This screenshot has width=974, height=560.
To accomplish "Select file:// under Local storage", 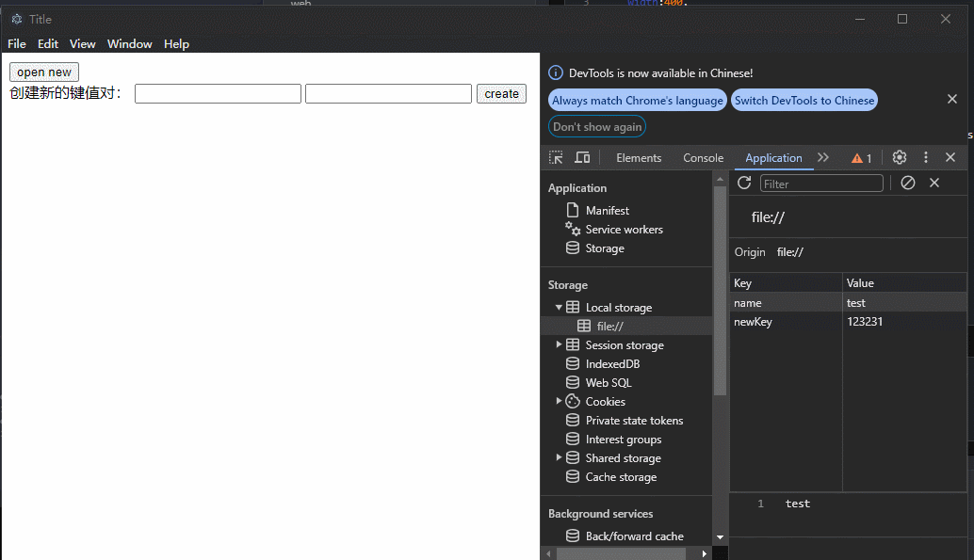I will 609,326.
